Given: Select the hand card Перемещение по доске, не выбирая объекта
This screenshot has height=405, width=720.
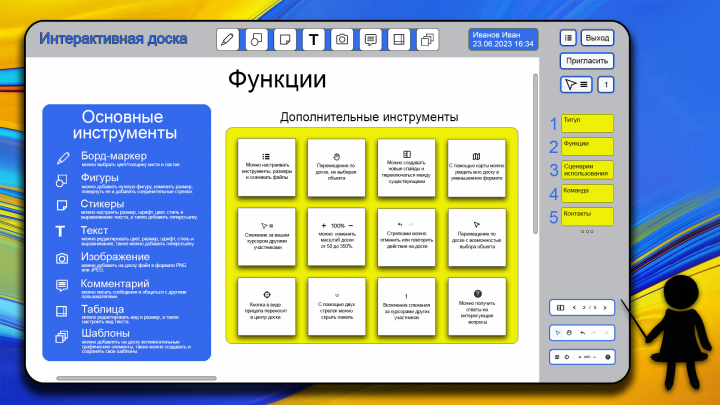Looking at the screenshot, I should point(337,168).
